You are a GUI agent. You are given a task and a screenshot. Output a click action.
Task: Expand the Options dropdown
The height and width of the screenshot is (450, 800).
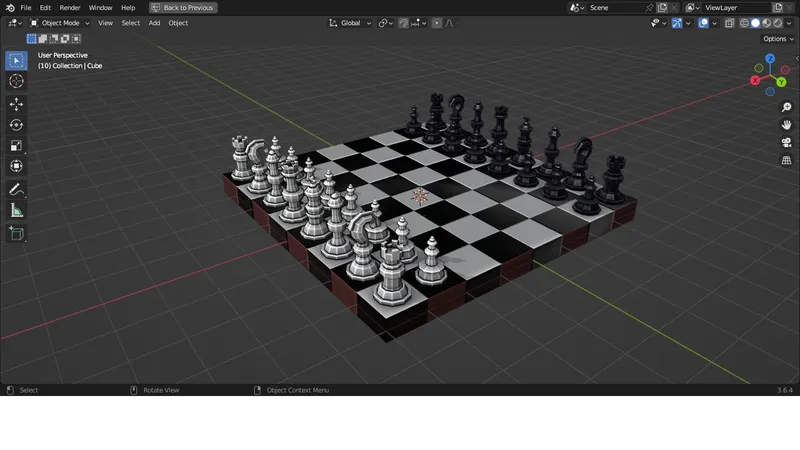pyautogui.click(x=778, y=39)
